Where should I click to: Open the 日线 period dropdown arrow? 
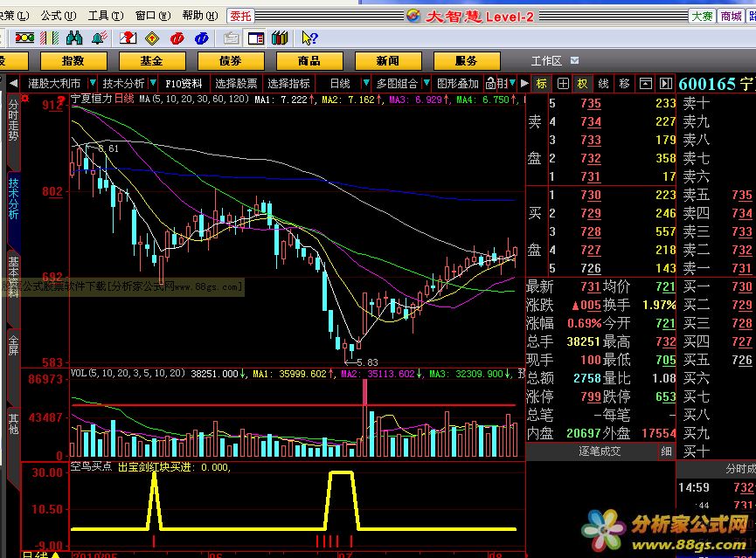(366, 83)
